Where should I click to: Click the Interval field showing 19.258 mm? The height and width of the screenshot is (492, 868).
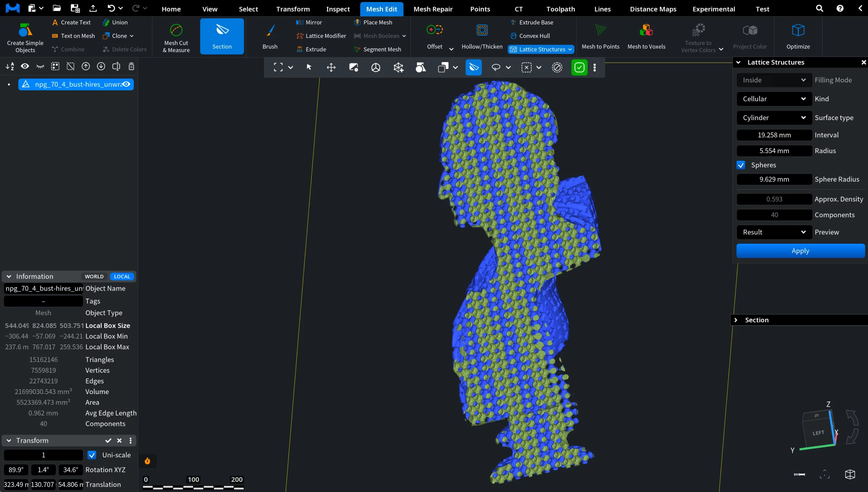click(x=774, y=135)
